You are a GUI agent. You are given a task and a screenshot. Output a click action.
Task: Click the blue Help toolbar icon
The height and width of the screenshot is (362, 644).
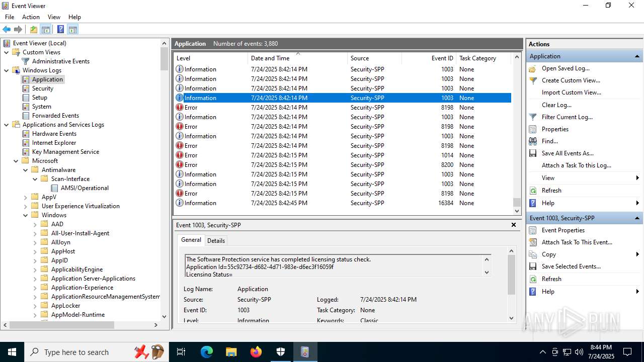(60, 29)
